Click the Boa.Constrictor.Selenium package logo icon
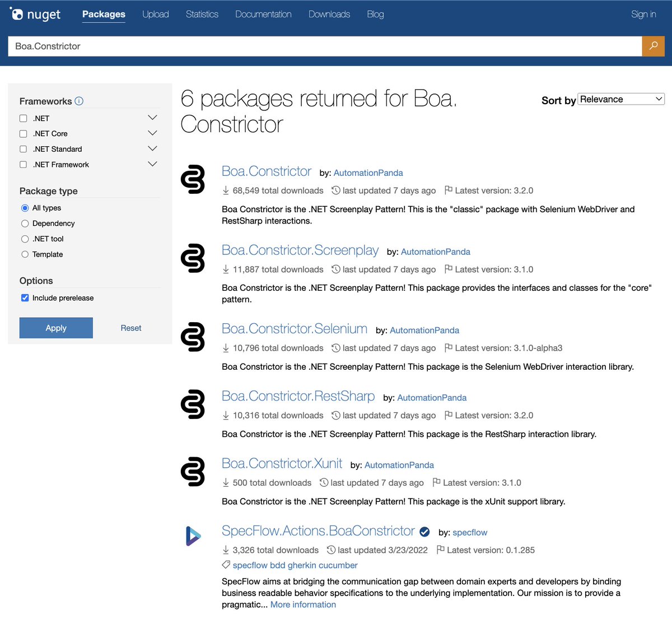 193,337
